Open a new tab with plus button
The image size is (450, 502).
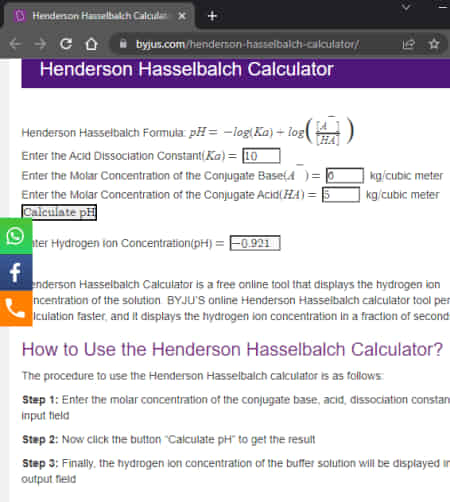click(212, 16)
